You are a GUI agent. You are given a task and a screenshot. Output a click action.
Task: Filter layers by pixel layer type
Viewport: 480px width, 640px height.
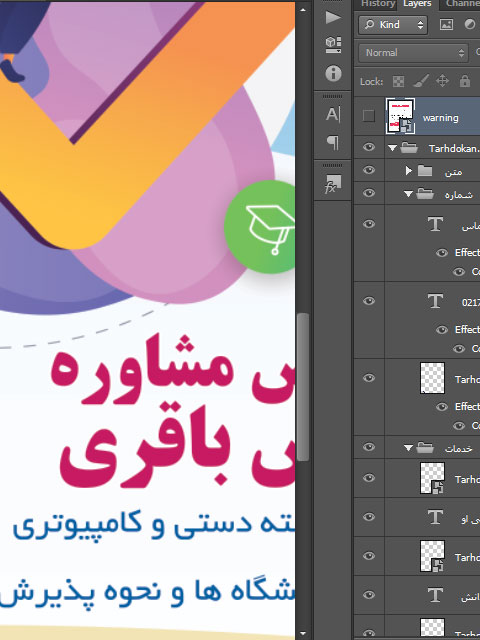pos(446,24)
